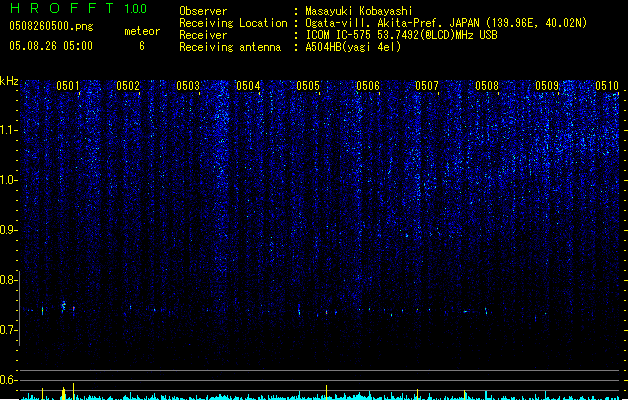Click the 0.9 kHz axis label
Screen dimensions: 629x400
click(x=8, y=230)
